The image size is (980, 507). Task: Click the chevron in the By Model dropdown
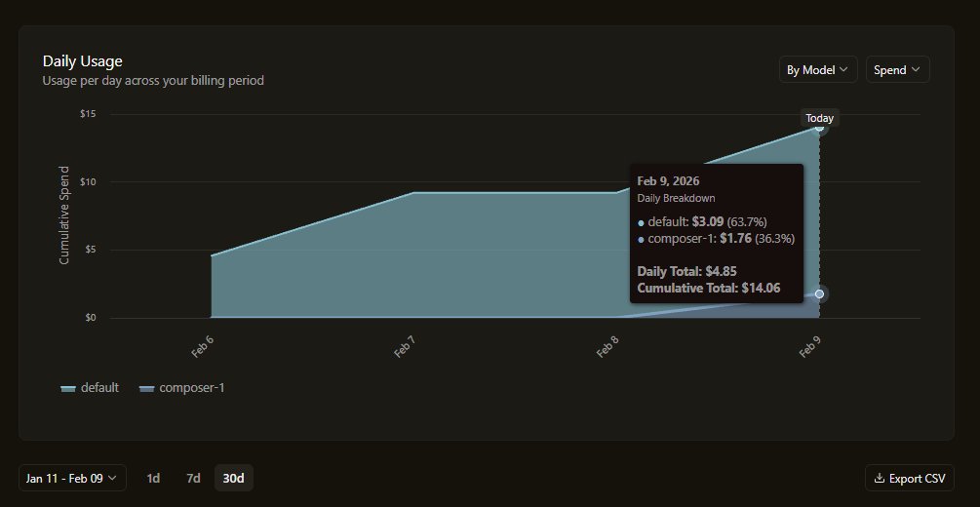point(843,69)
